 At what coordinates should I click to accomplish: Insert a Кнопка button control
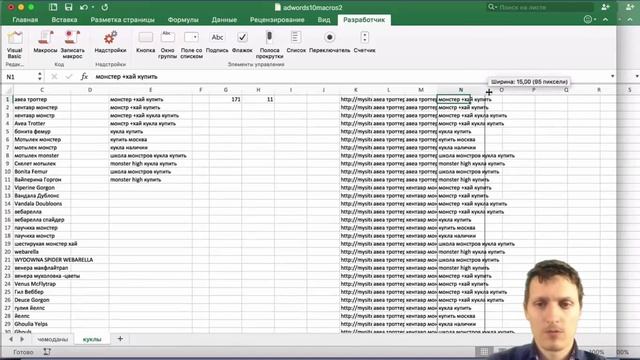(x=145, y=42)
